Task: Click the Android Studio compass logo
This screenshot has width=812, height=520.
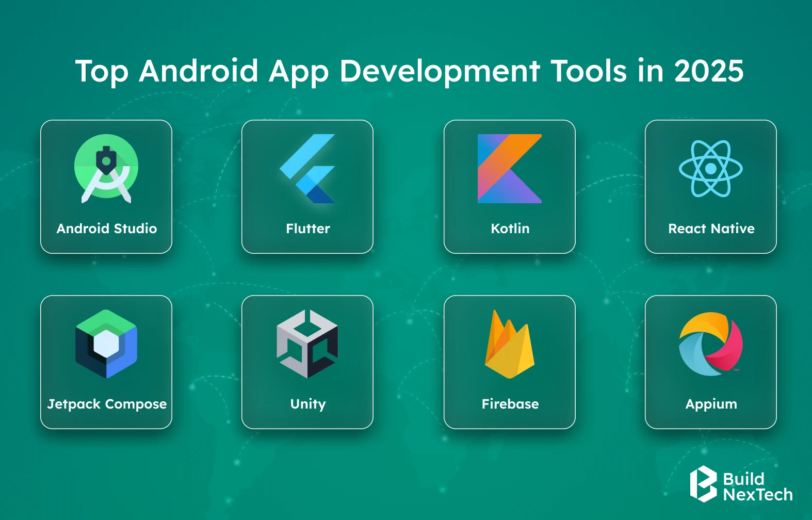Action: tap(106, 169)
